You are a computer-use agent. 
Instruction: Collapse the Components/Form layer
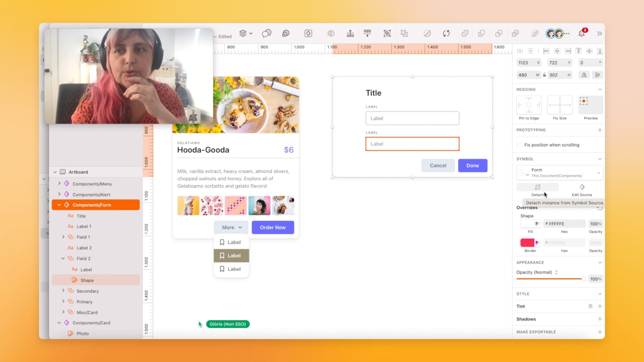[x=59, y=205]
